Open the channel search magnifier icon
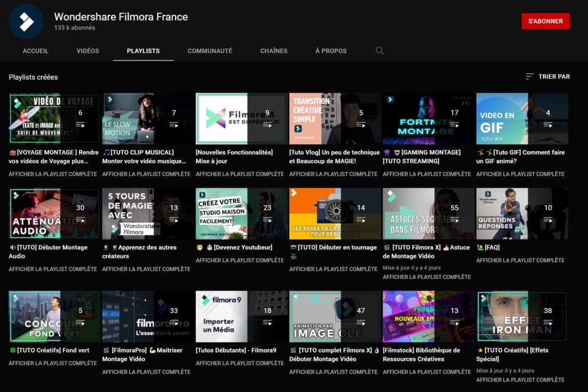The image size is (588, 392). pyautogui.click(x=380, y=51)
